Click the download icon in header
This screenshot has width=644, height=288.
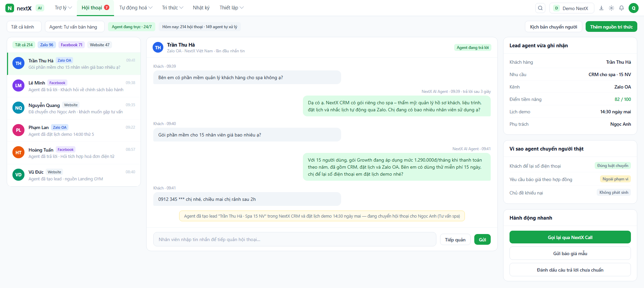(601, 8)
